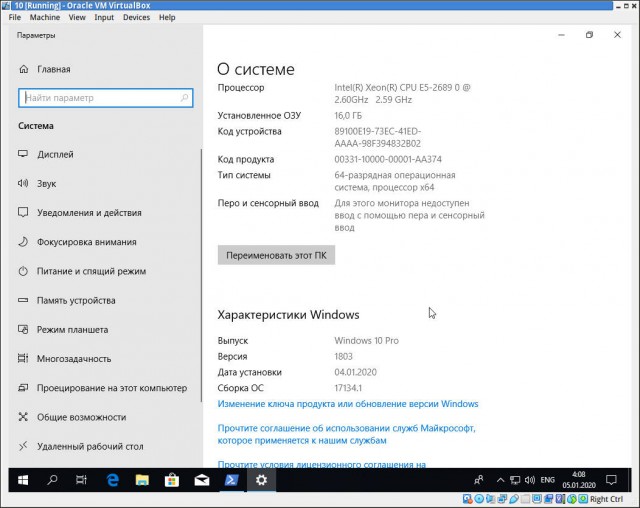Screen dimensions: 640x508
Task: Open the VirtualBox Machine menu
Action: [x=45, y=18]
